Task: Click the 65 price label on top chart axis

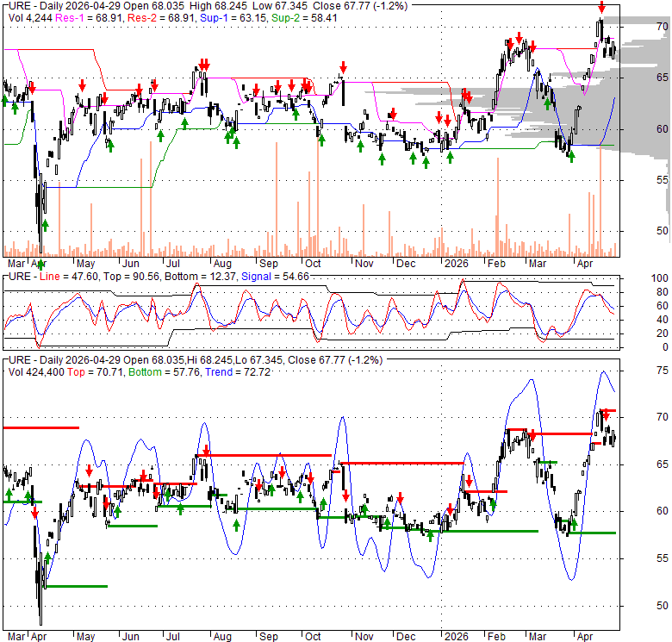Action: coord(663,78)
